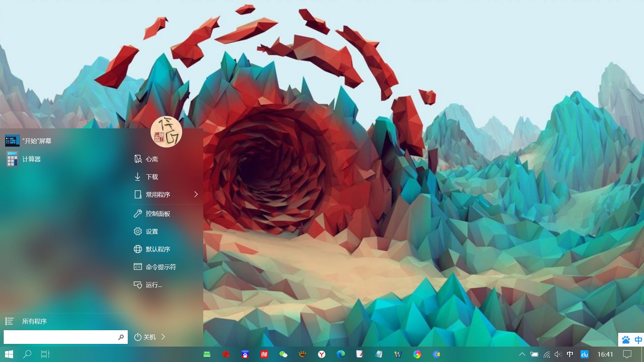Open the notification action center icon
Viewport: 644px width, 362px height.
[627, 354]
